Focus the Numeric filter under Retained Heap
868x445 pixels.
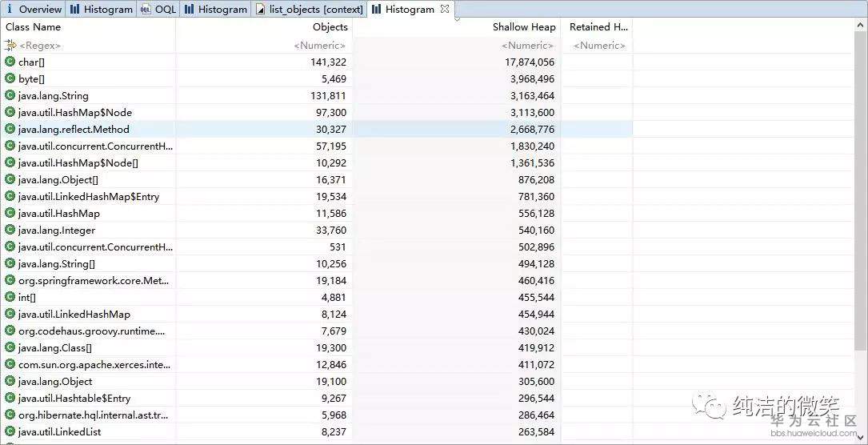pos(599,46)
